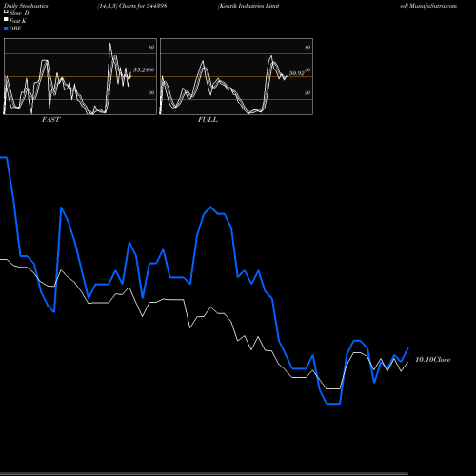Open the FAST stochastic chart thumbnail
Image resolution: width=476 pixels, height=476 pixels.
point(80,76)
